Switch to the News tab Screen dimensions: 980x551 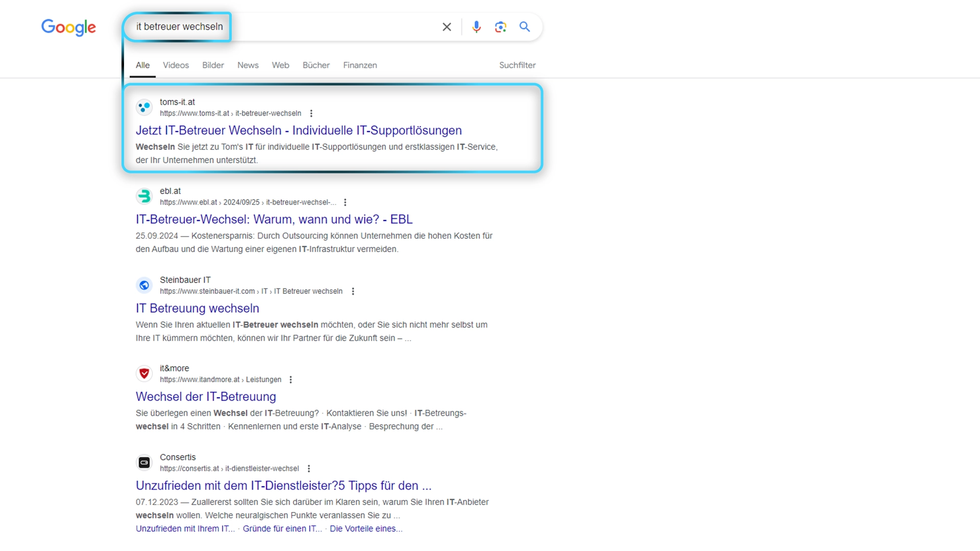[x=248, y=65]
